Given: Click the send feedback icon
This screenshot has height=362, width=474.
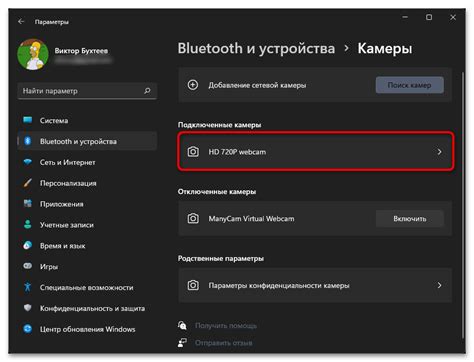Looking at the screenshot, I should [x=182, y=342].
